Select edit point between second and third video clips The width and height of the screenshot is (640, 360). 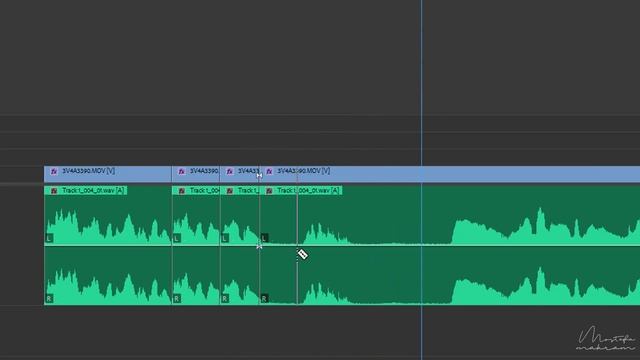click(x=220, y=174)
